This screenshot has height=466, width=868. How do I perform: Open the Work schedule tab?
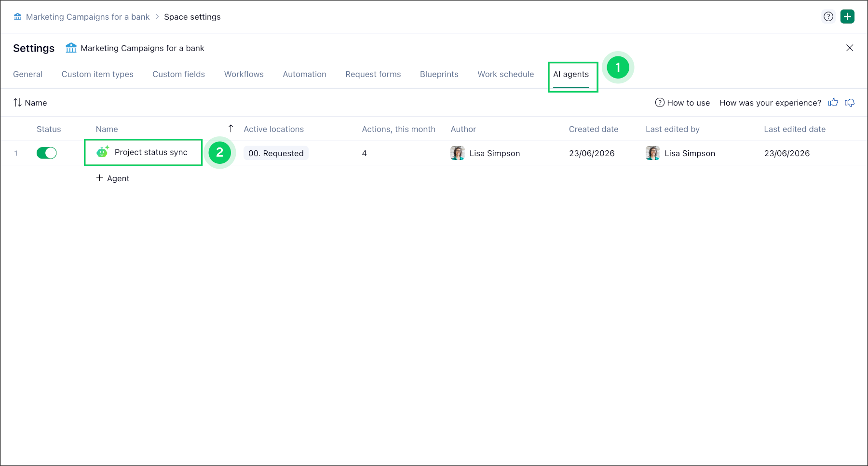pos(506,74)
